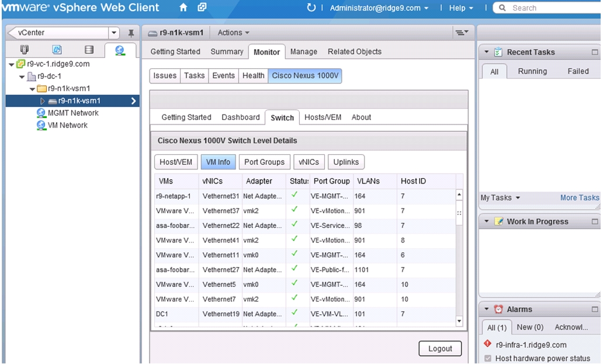This screenshot has height=364, width=603.
Task: Select the Events sub-tab
Action: [x=223, y=75]
